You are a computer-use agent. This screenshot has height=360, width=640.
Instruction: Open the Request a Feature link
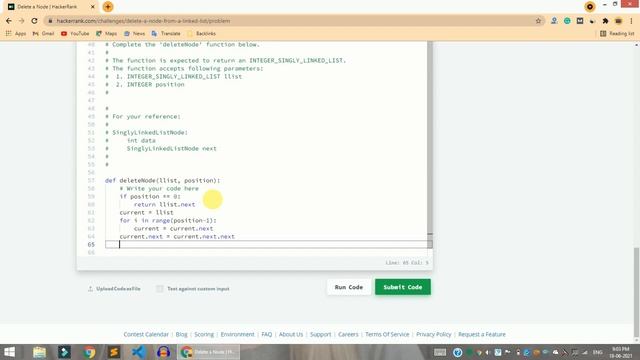click(x=482, y=334)
